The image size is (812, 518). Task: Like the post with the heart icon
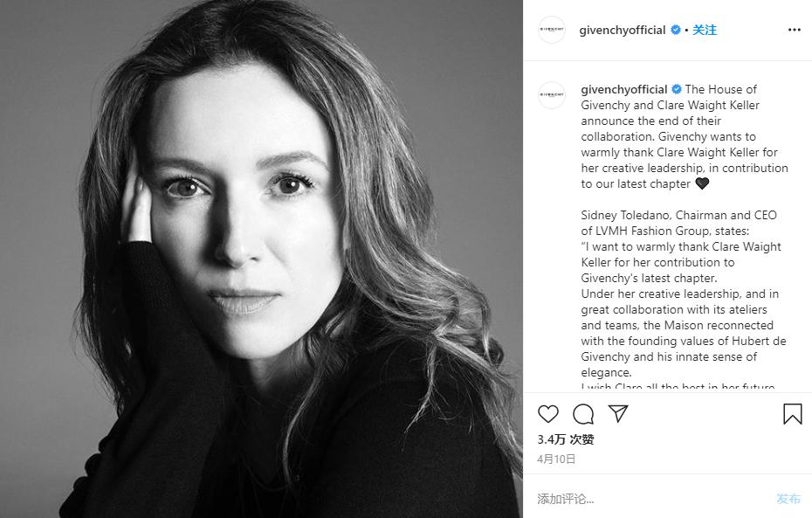point(548,414)
